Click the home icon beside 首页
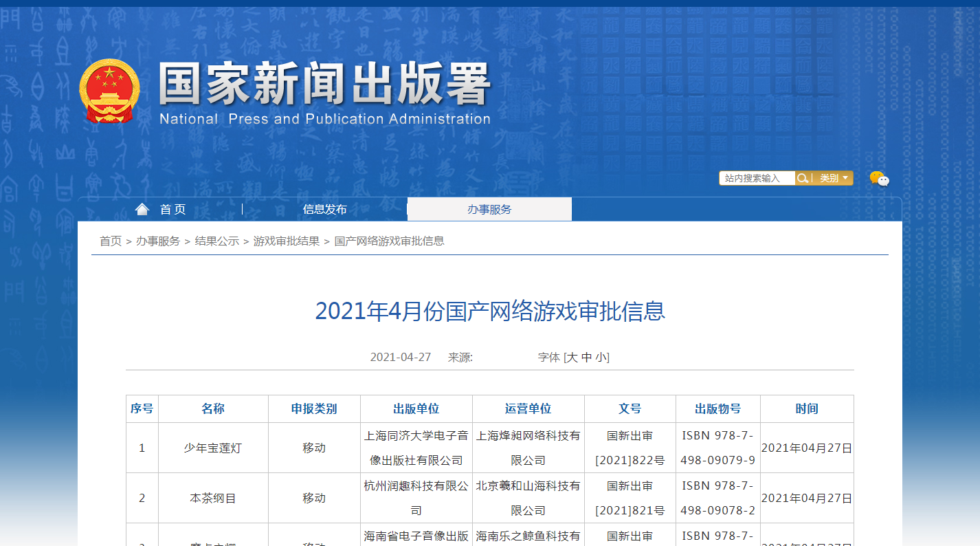This screenshot has height=546, width=980. 142,209
